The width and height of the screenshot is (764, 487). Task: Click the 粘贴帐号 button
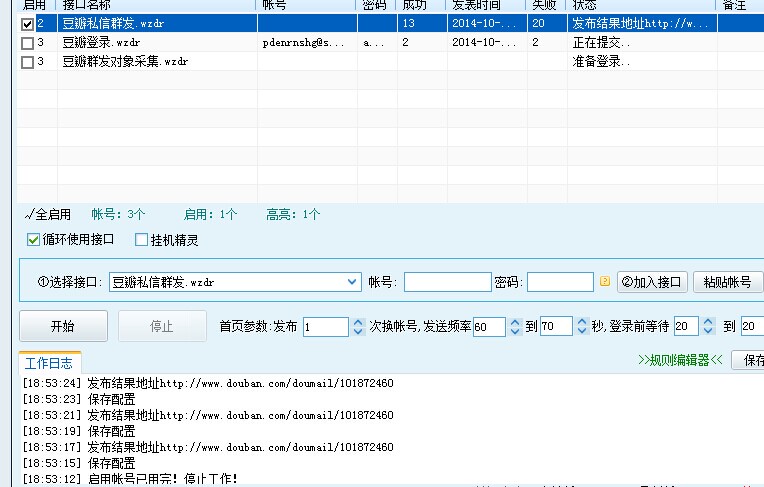click(727, 282)
